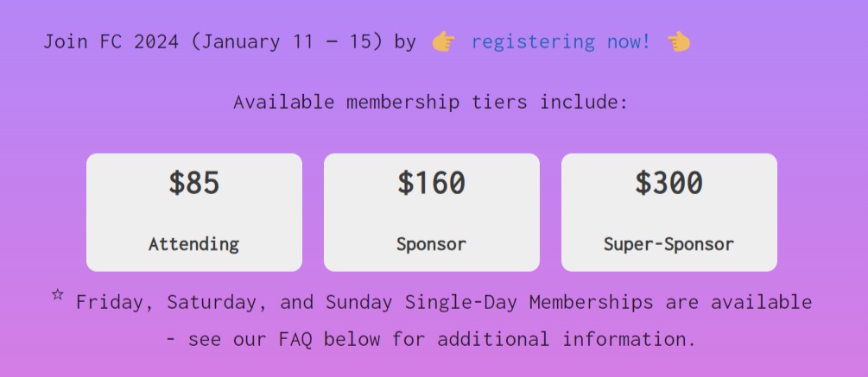The image size is (868, 377).
Task: Click "Available membership tiers include:" heading
Action: tap(431, 103)
